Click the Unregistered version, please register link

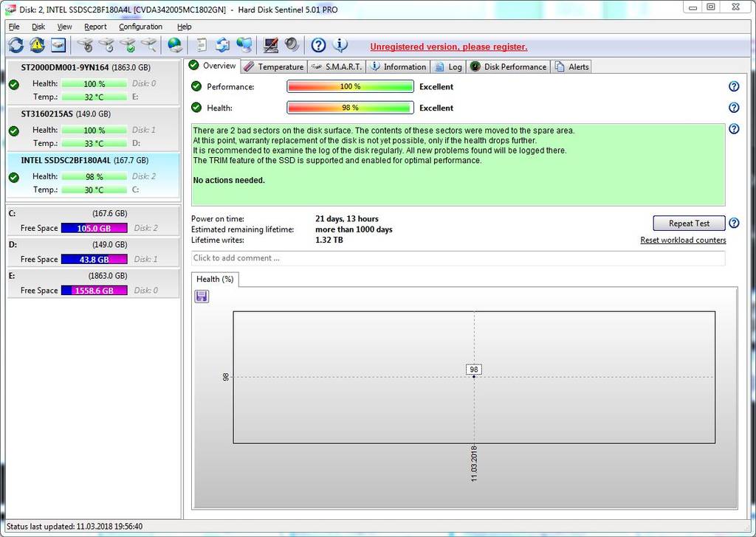pos(448,46)
